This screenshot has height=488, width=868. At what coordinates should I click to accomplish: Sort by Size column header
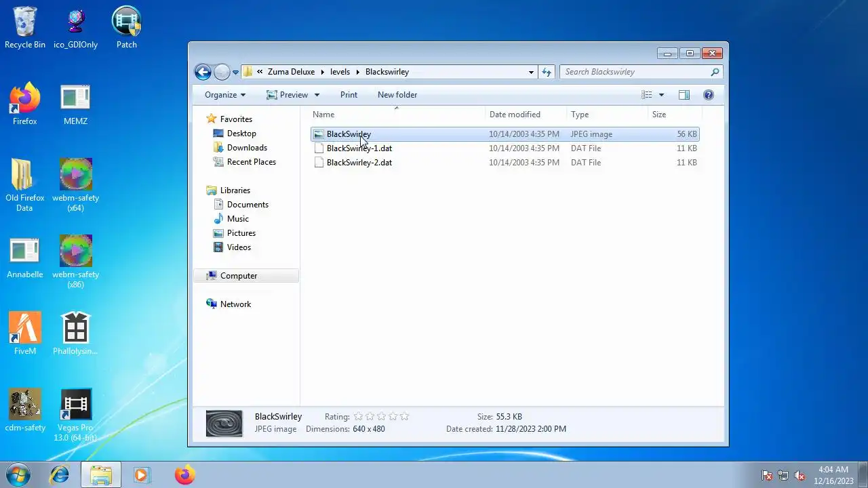click(x=674, y=115)
